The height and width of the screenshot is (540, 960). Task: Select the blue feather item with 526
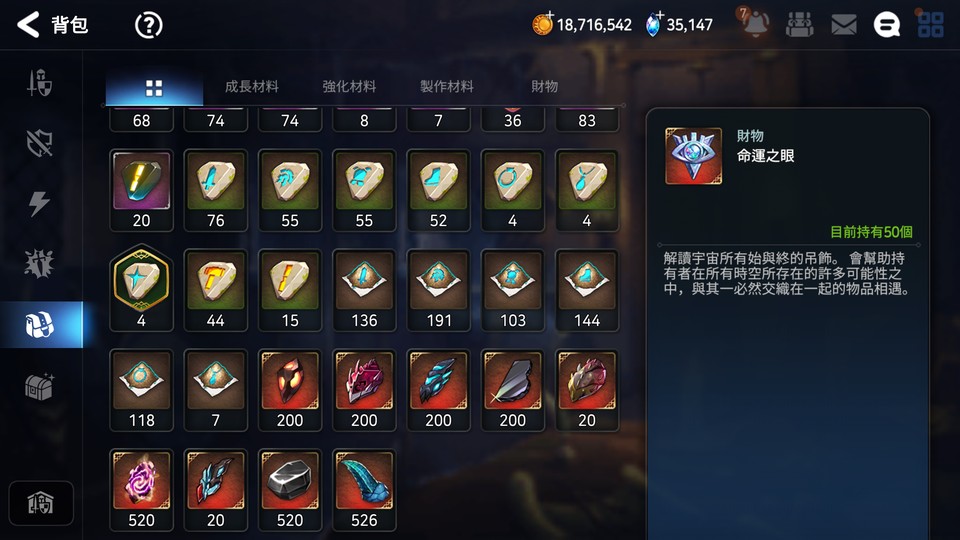pyautogui.click(x=364, y=490)
